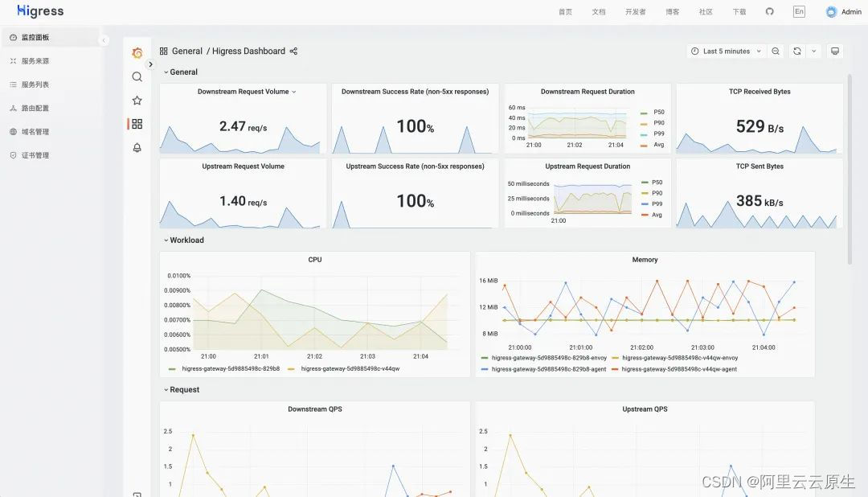The image size is (868, 497).
Task: Click Higress Dashboard breadcrumb title
Action: click(248, 51)
